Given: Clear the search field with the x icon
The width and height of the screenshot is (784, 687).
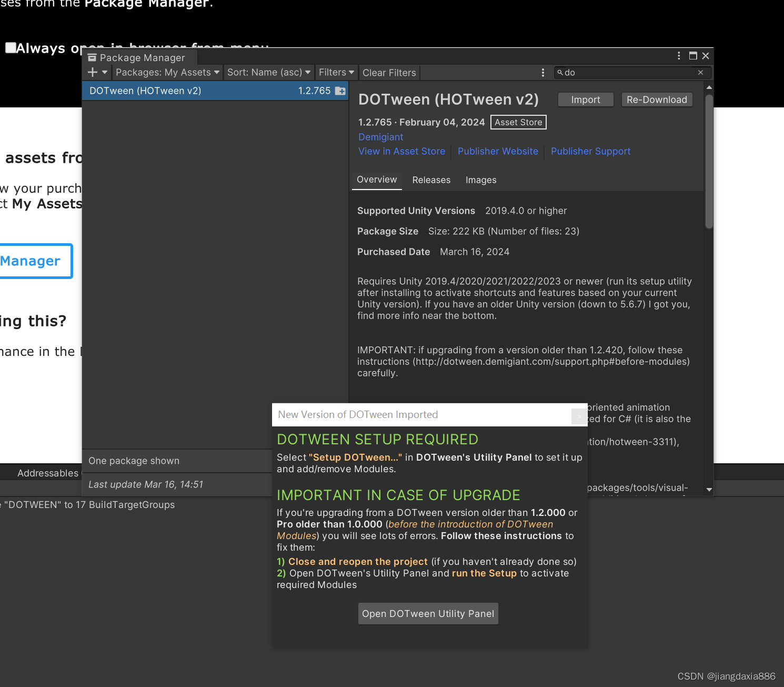Looking at the screenshot, I should pyautogui.click(x=700, y=73).
